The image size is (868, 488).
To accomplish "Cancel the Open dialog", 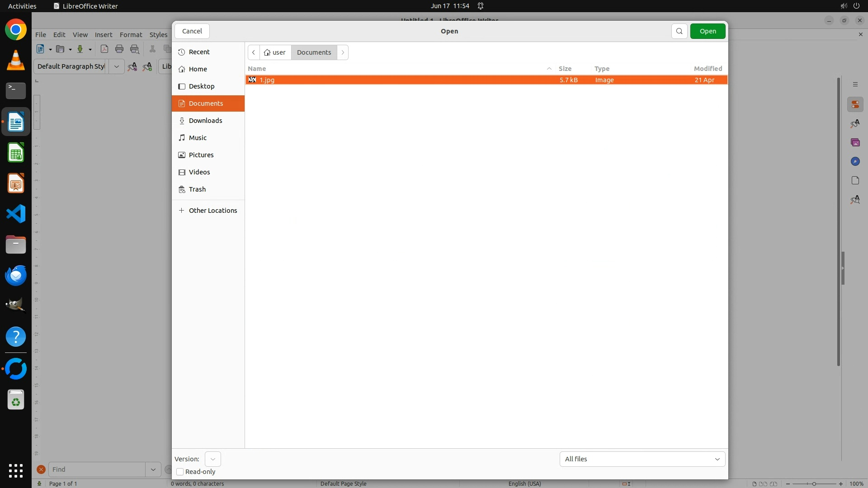I will click(192, 31).
